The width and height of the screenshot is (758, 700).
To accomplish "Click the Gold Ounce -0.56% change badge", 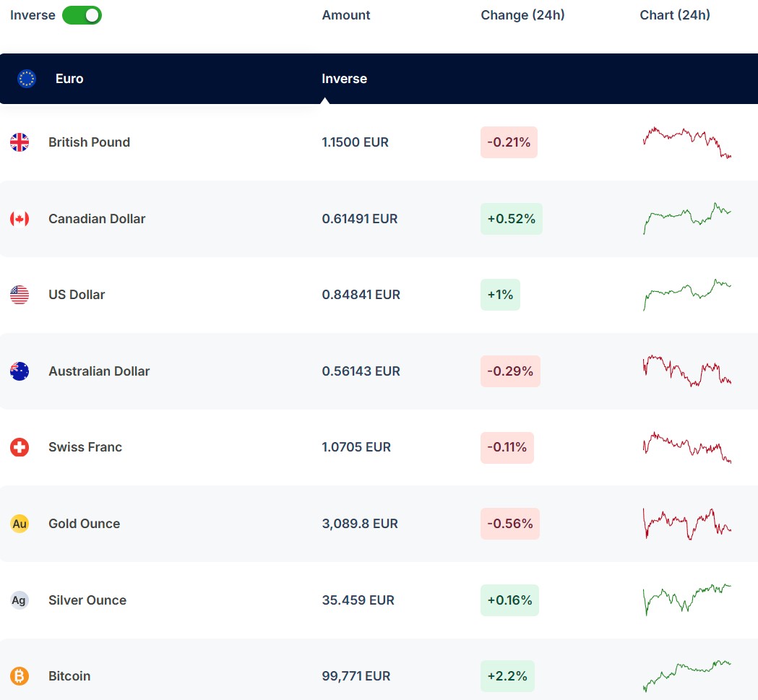I will pyautogui.click(x=509, y=524).
